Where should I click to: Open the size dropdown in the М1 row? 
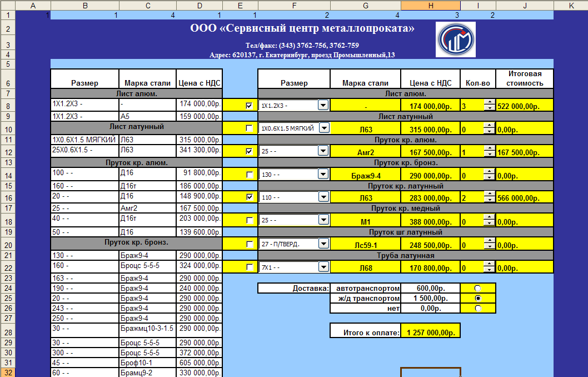(323, 220)
